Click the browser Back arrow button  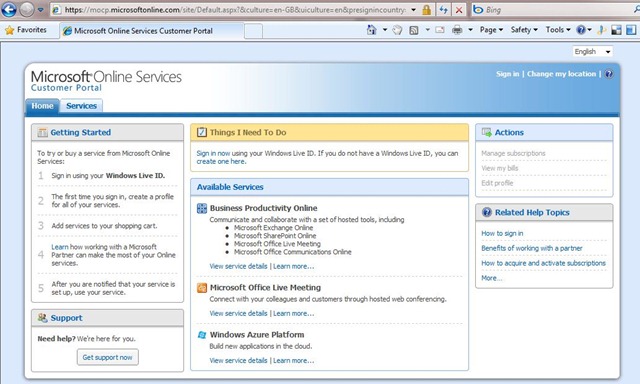(9, 9)
